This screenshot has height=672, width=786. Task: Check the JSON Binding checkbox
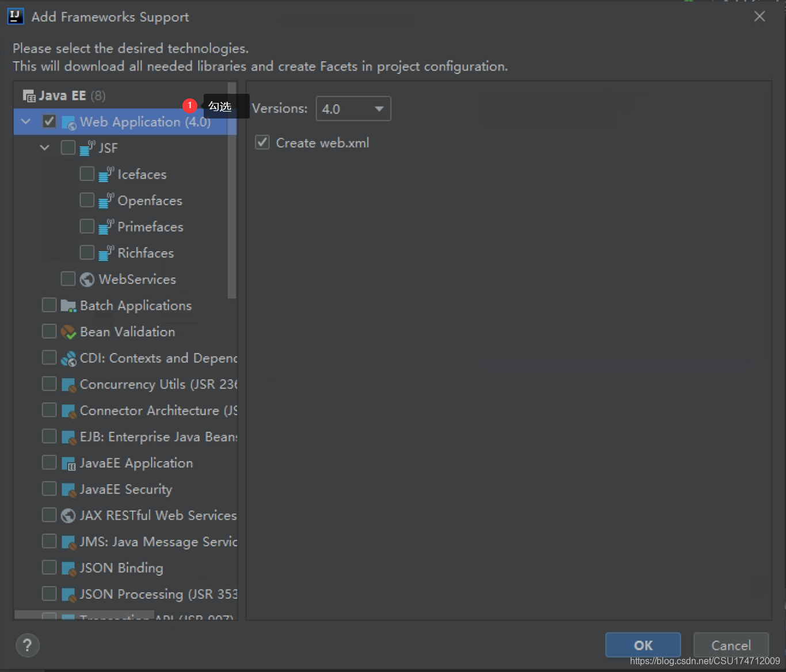tap(49, 568)
